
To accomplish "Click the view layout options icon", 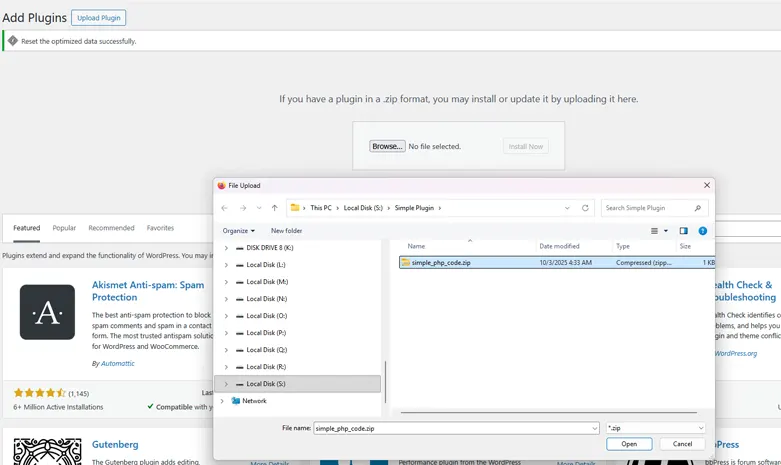I will pos(655,231).
